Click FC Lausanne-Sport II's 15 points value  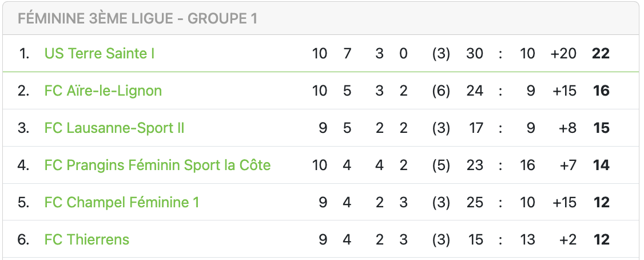tap(601, 128)
